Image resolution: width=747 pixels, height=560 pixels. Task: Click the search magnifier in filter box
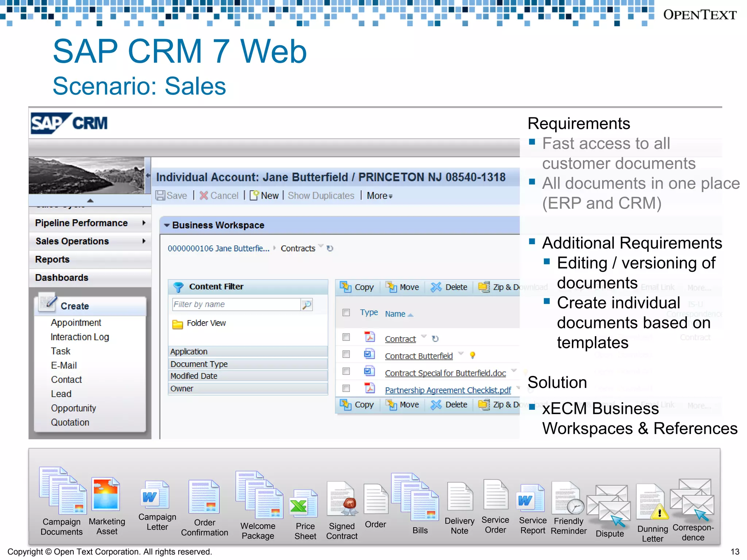tap(307, 304)
